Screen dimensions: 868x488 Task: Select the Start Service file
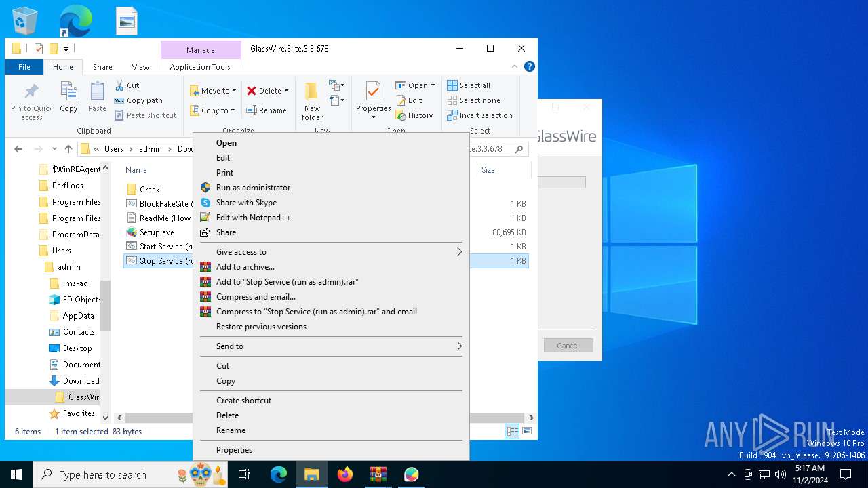160,247
